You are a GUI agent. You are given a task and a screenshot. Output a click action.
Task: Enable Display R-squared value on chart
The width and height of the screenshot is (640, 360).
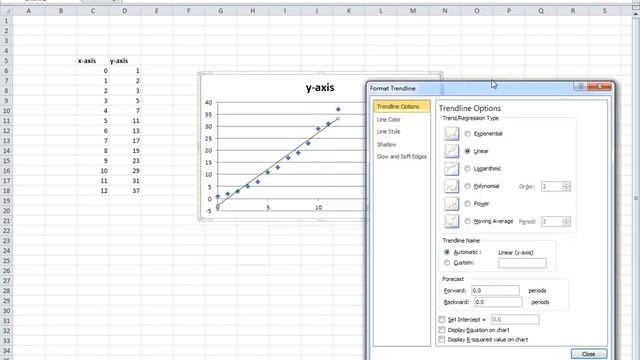point(442,339)
